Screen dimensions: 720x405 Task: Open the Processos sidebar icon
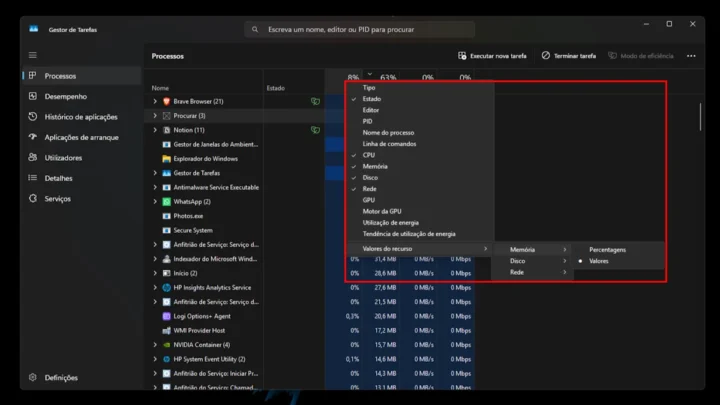pos(33,76)
